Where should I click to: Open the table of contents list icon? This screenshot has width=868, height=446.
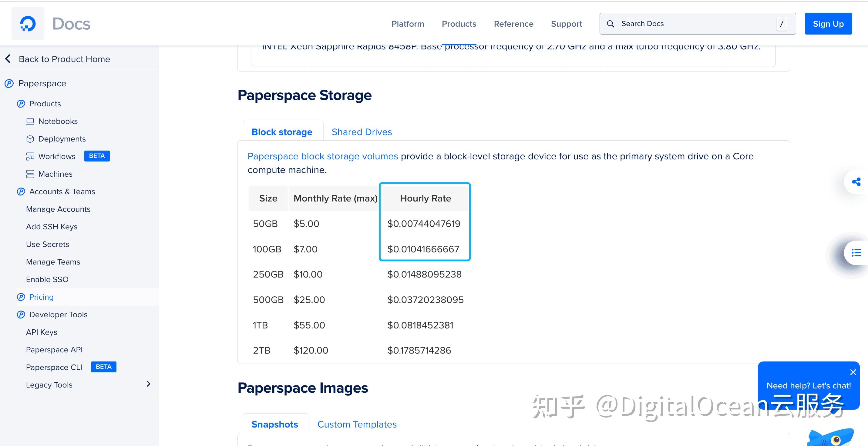pos(856,252)
